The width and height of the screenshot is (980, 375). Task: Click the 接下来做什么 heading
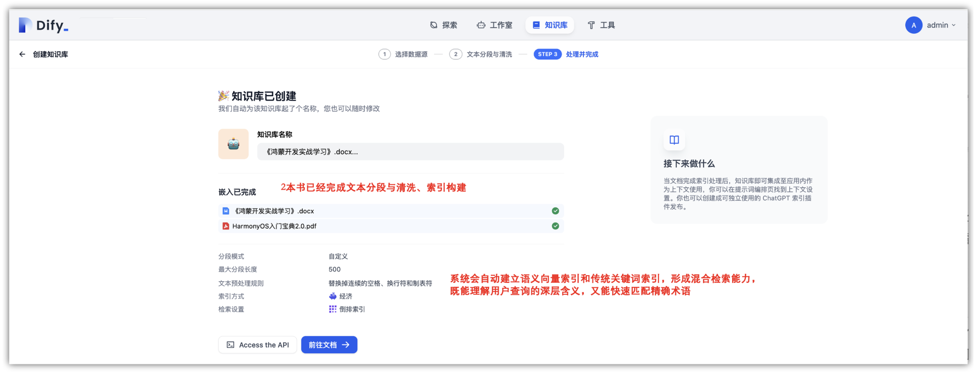689,164
